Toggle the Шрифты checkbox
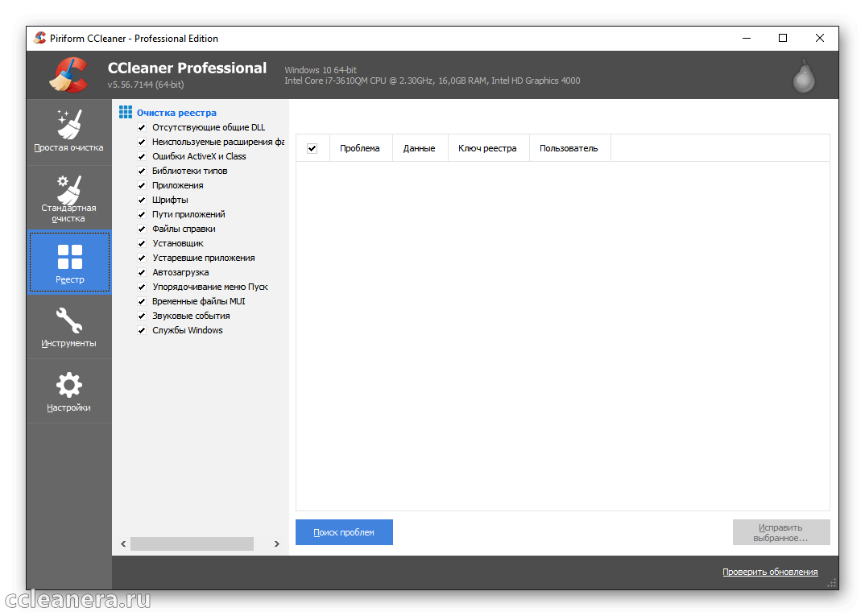Screen dimensions: 865x616 click(142, 200)
